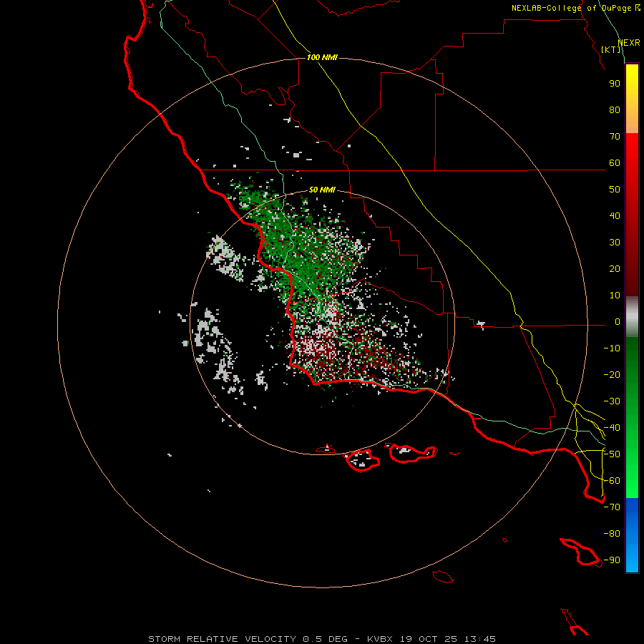Click the NEXR label above the scale

(629, 43)
